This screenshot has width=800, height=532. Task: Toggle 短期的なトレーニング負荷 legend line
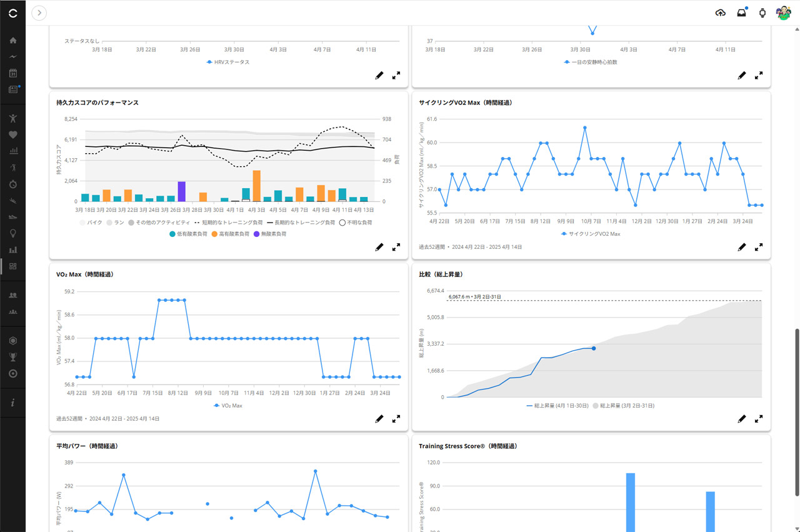(x=229, y=222)
